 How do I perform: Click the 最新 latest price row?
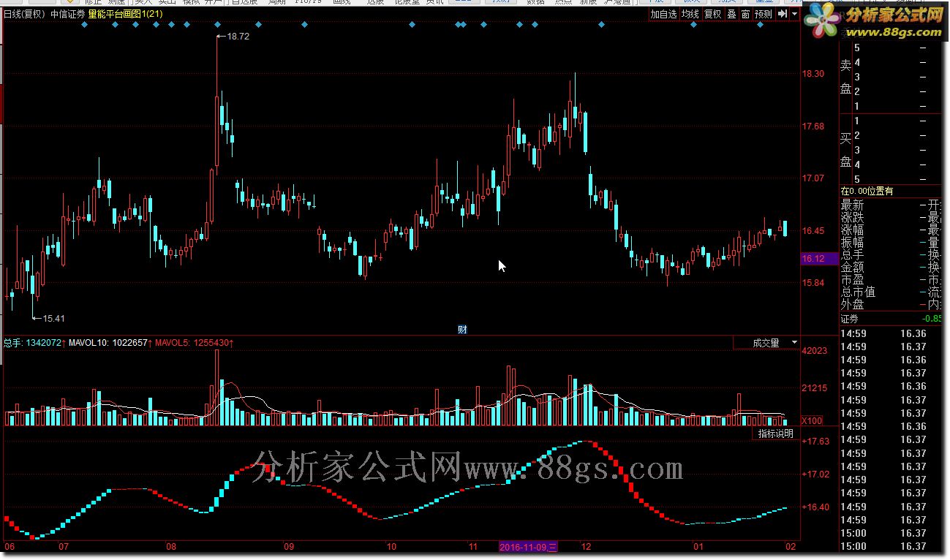point(891,206)
